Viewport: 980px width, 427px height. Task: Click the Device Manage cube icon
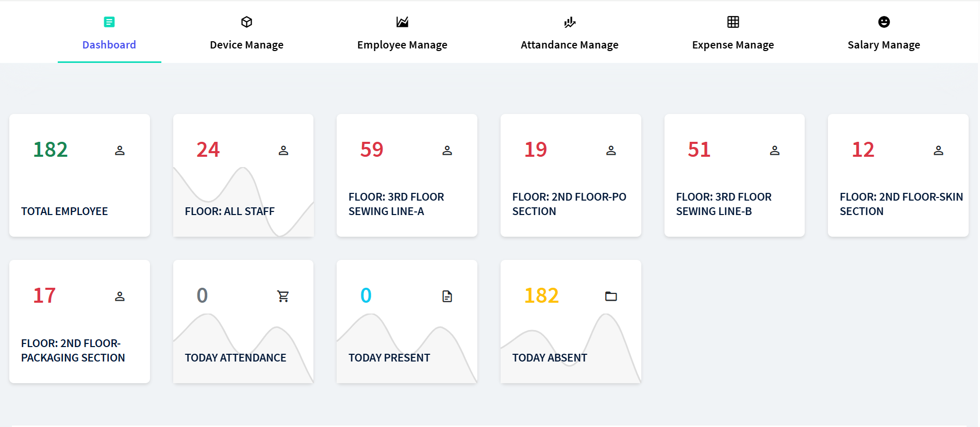(246, 22)
